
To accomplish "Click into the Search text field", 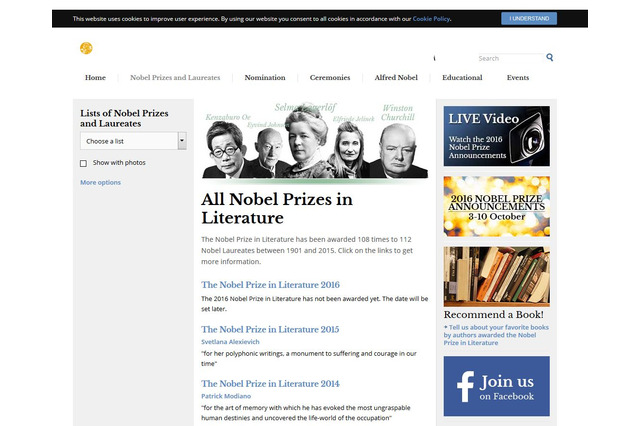I will tap(509, 58).
